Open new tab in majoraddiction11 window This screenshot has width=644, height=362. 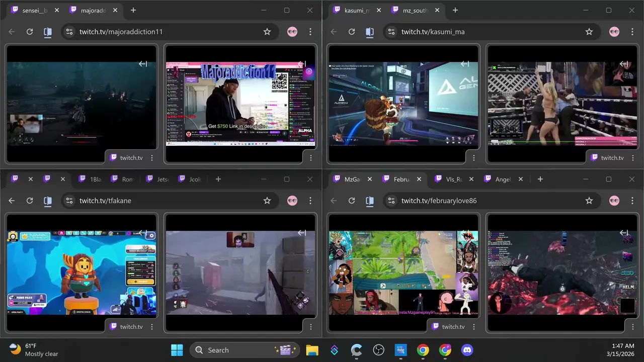[x=133, y=10]
